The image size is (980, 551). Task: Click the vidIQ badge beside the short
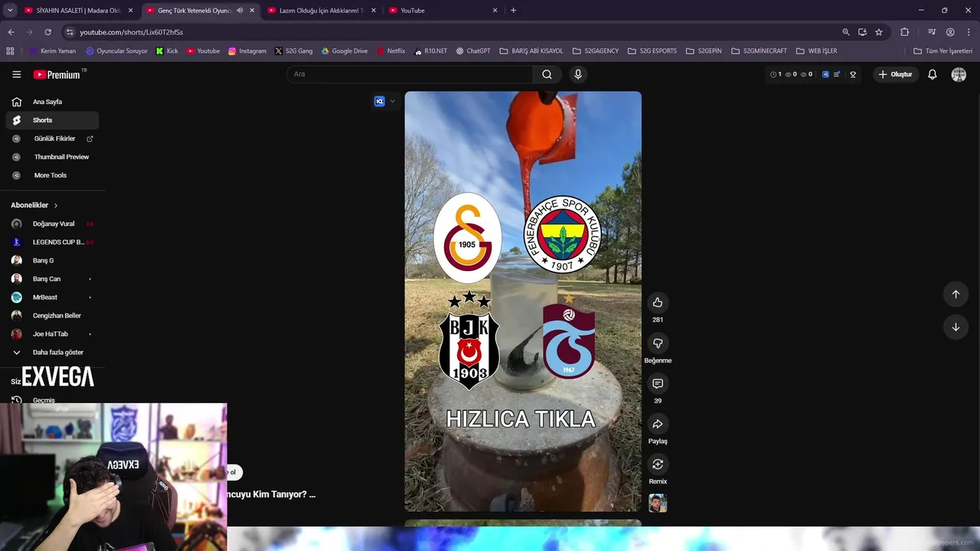pos(380,101)
